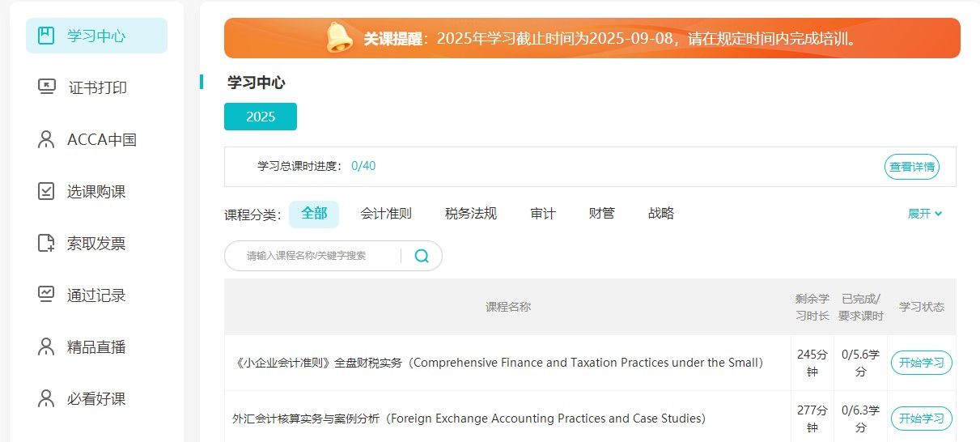Open 索取发票 in the sidebar
This screenshot has height=442, width=980.
pyautogui.click(x=96, y=243)
